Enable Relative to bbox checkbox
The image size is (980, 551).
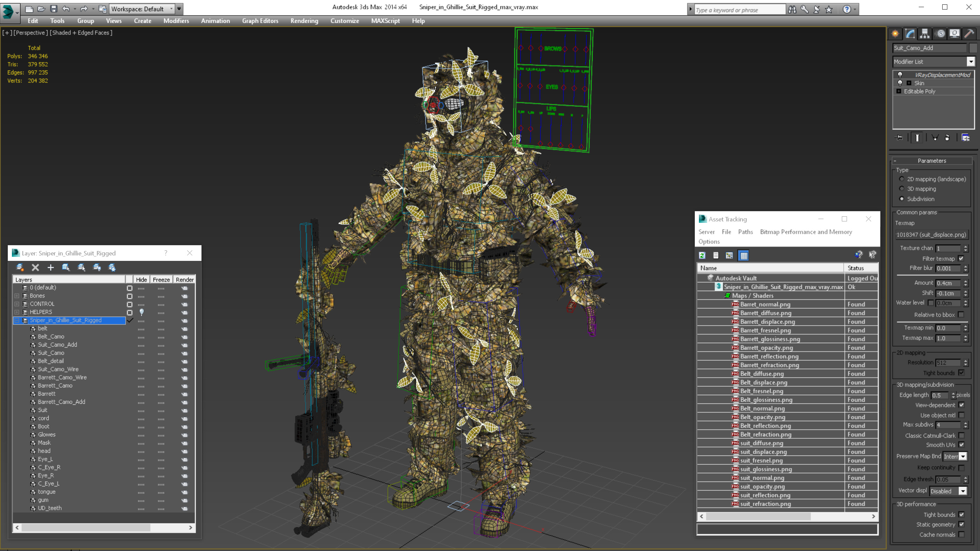pyautogui.click(x=961, y=315)
